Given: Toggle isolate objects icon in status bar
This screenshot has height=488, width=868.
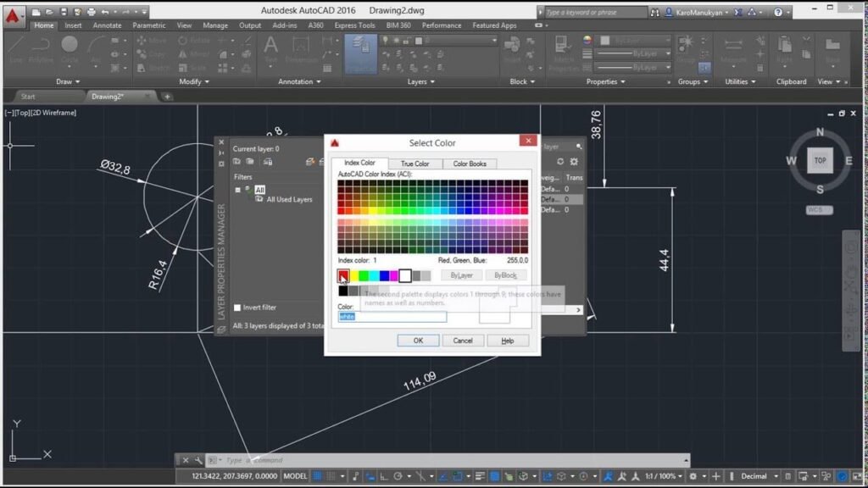Looking at the screenshot, I should [826, 476].
